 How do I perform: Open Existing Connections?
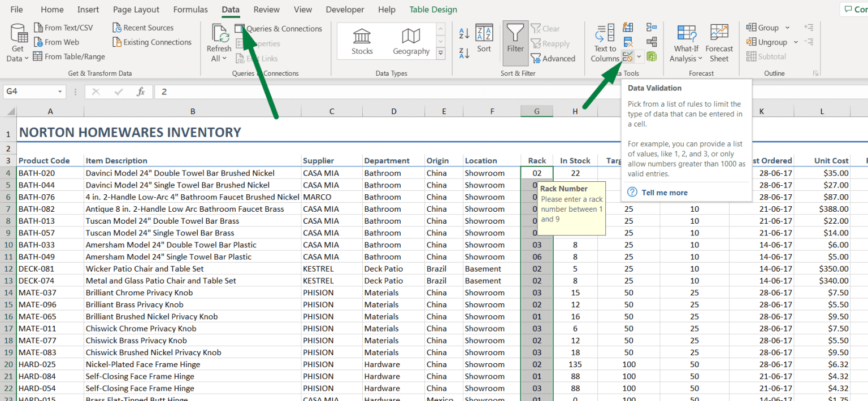click(152, 42)
